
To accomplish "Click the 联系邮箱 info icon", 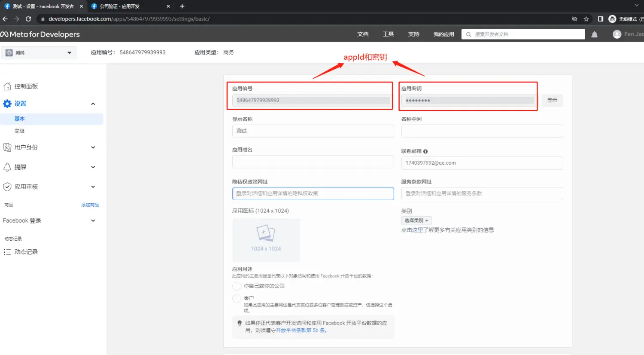I will 425,151.
